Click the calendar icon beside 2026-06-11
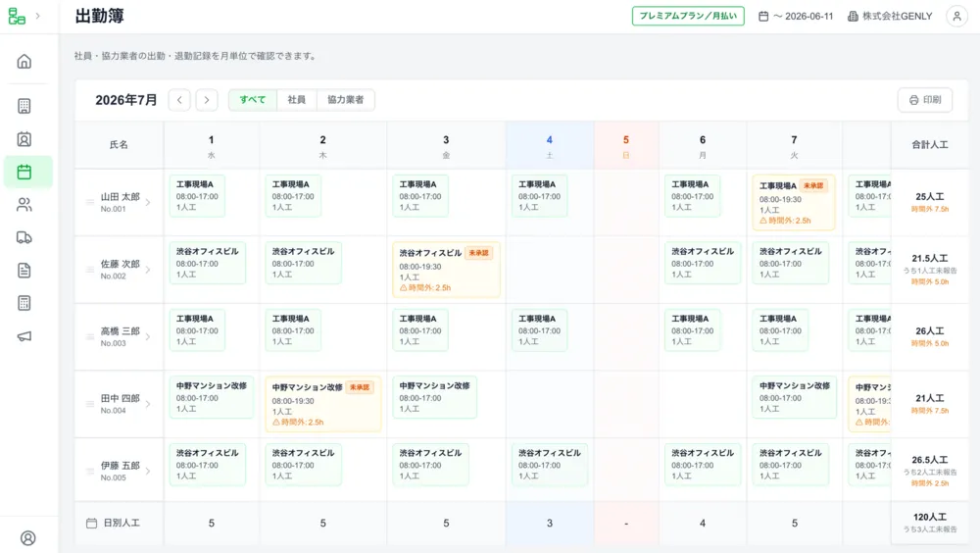The image size is (980, 553). point(763,17)
